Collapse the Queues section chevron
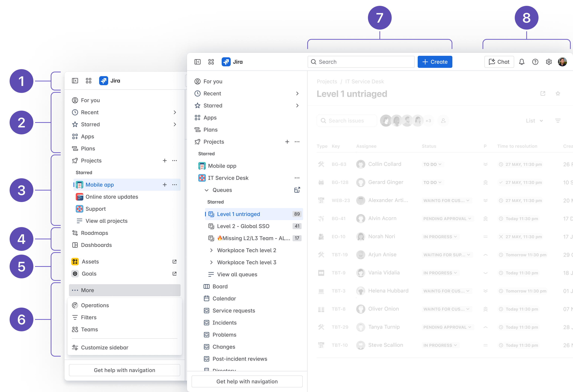 [x=207, y=190]
